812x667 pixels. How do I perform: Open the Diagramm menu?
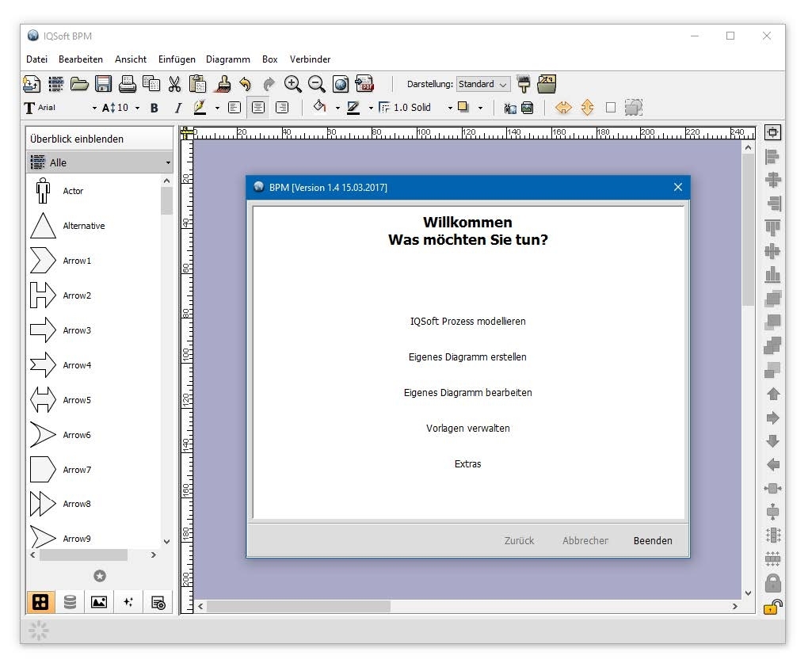click(228, 59)
